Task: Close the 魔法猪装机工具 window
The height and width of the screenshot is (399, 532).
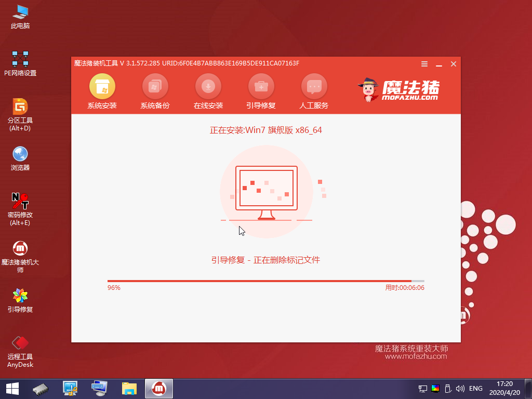Action: tap(453, 64)
